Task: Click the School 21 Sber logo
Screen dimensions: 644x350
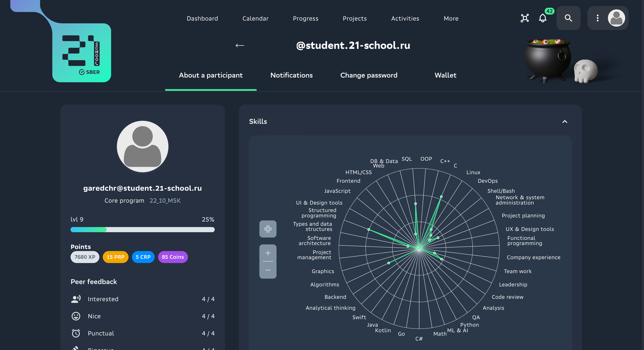Action: pyautogui.click(x=82, y=53)
